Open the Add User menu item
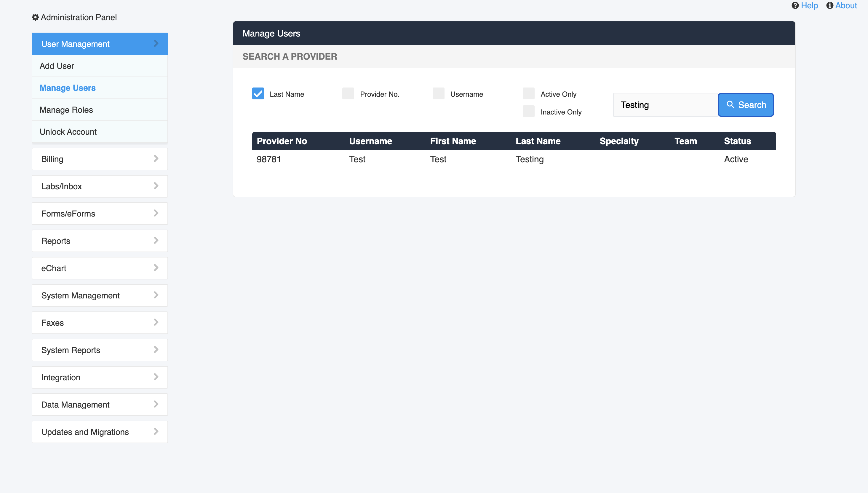This screenshot has width=868, height=493. (100, 66)
